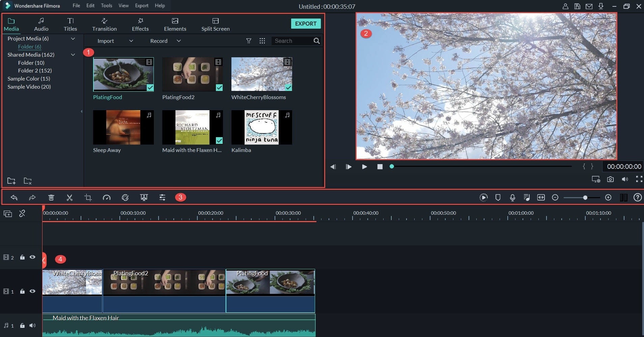The image size is (644, 337).
Task: Open the audio mixer
Action: coord(527,197)
